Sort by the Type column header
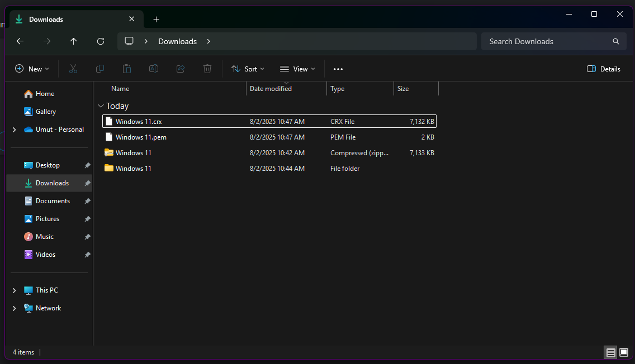This screenshot has height=364, width=635. [x=338, y=89]
